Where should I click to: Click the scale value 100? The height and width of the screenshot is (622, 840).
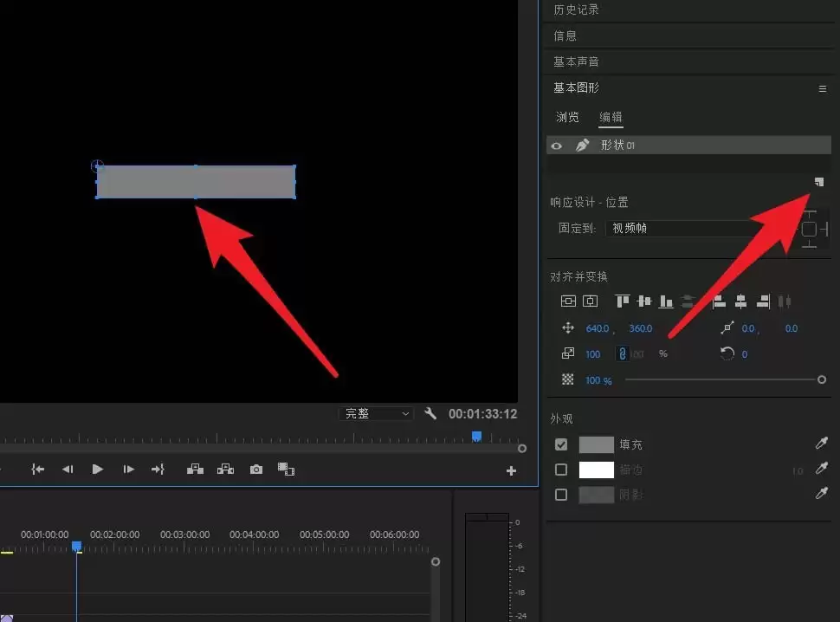coord(593,354)
